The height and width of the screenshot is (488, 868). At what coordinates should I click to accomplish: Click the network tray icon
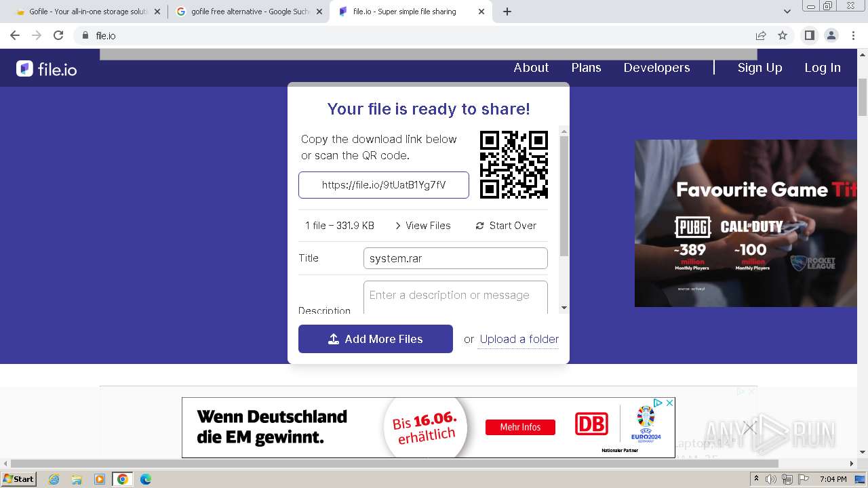pyautogui.click(x=787, y=479)
